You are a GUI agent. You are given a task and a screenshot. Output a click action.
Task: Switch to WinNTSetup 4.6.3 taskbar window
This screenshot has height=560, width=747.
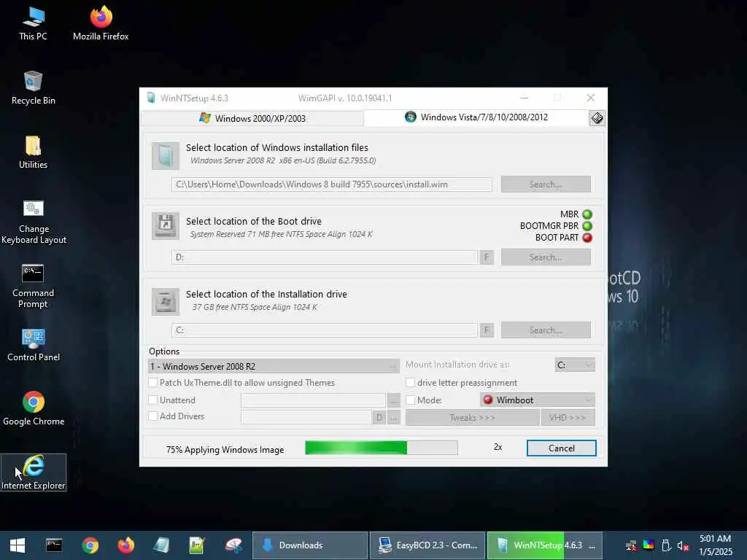tap(545, 545)
